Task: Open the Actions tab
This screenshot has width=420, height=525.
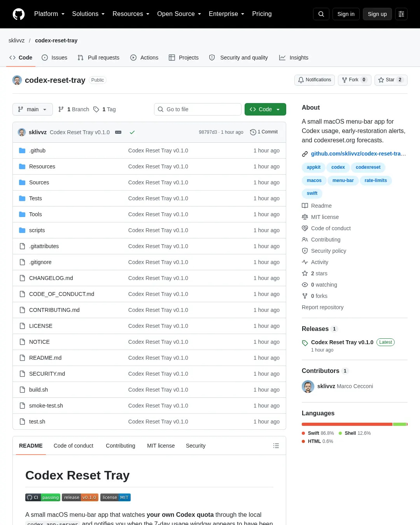Action: pyautogui.click(x=144, y=58)
